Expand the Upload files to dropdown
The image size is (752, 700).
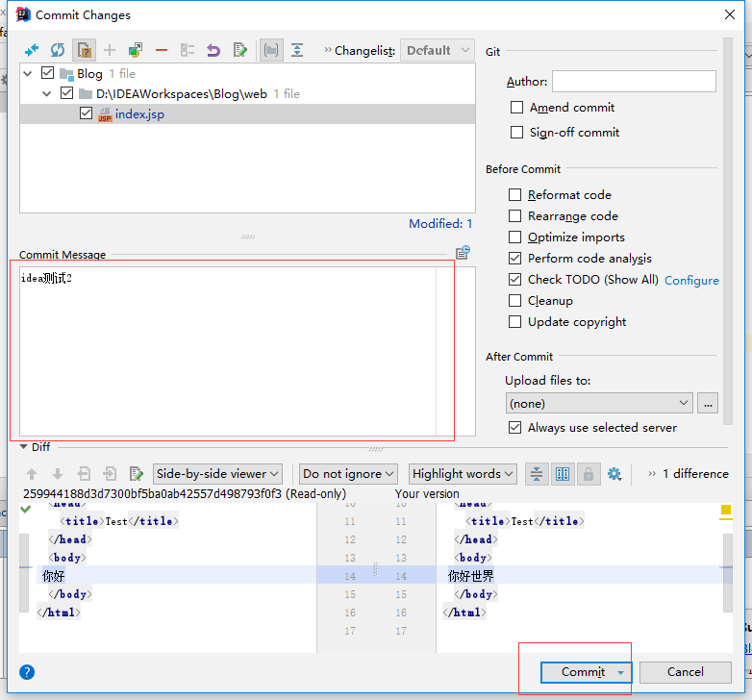click(x=598, y=404)
